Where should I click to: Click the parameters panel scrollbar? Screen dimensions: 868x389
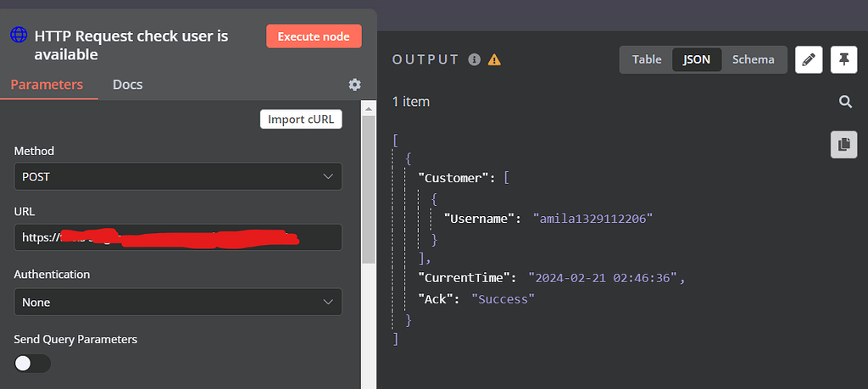(x=368, y=186)
